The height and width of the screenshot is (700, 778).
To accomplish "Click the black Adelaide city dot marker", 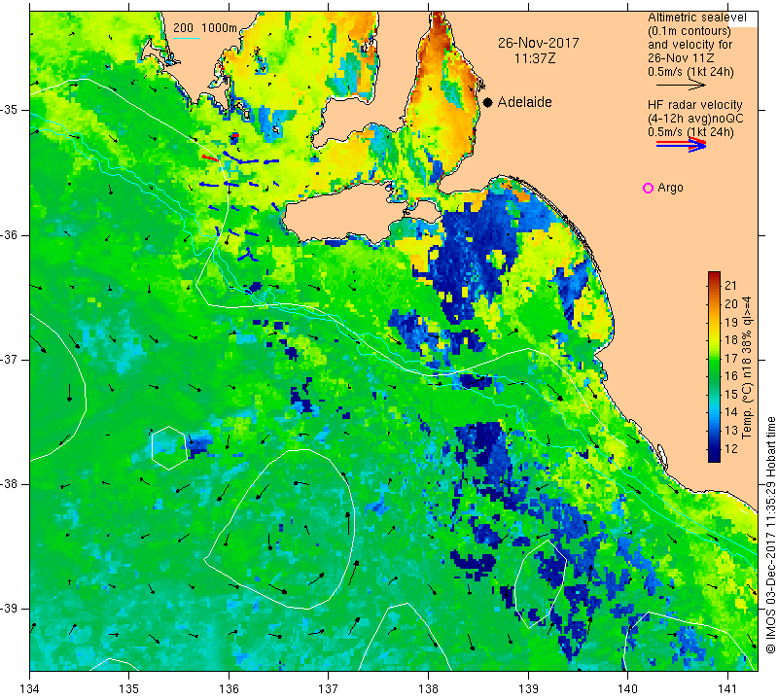I will click(488, 102).
